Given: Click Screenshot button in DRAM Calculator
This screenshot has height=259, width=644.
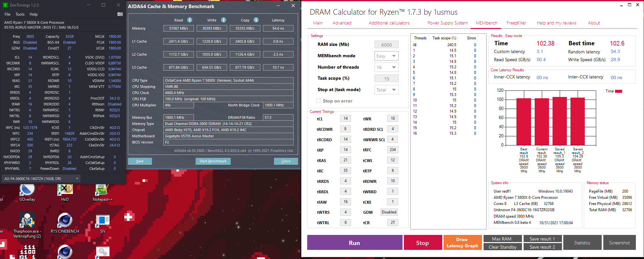Looking at the screenshot, I should pos(620,243).
